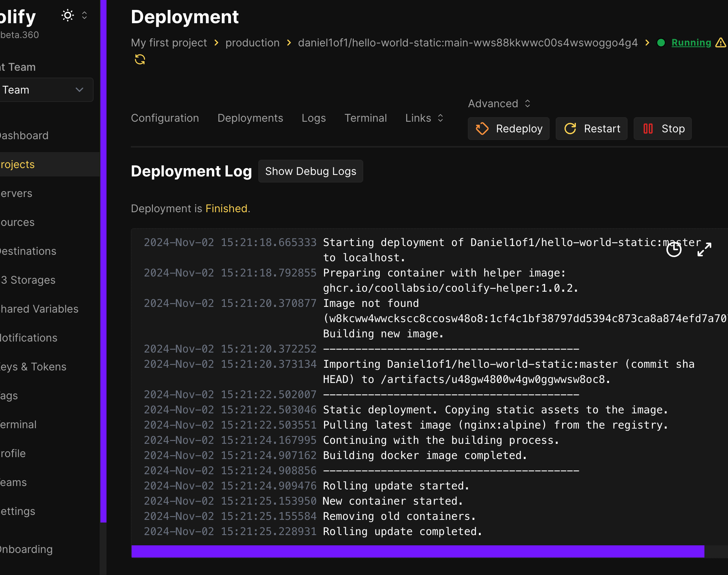Open Settings in the sidebar
Image resolution: width=728 pixels, height=575 pixels.
pyautogui.click(x=17, y=511)
